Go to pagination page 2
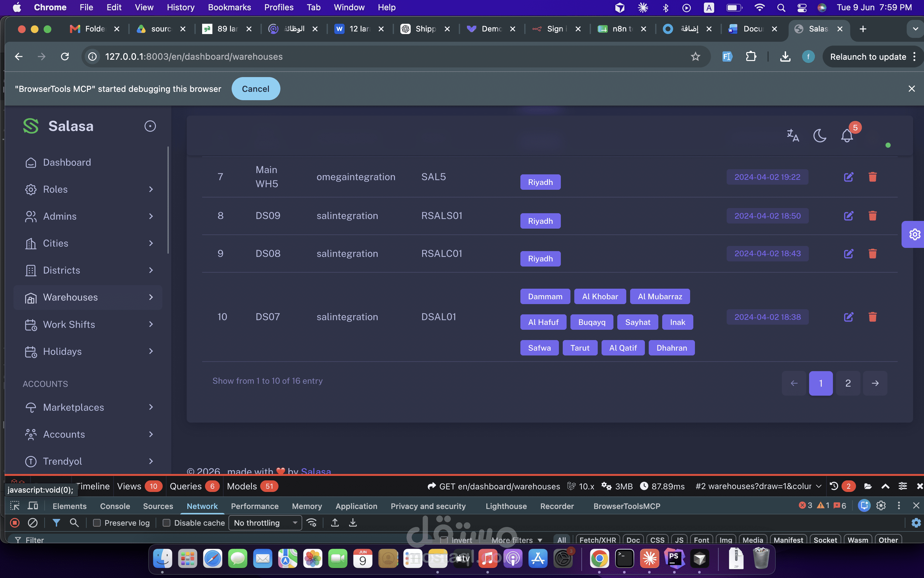 coord(848,383)
